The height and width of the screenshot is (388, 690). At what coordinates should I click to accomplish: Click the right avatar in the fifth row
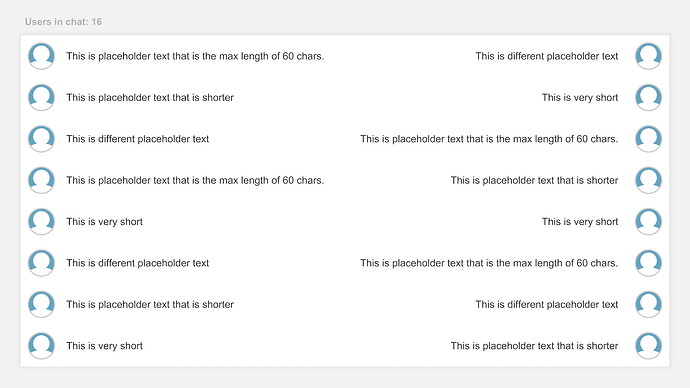[649, 221]
